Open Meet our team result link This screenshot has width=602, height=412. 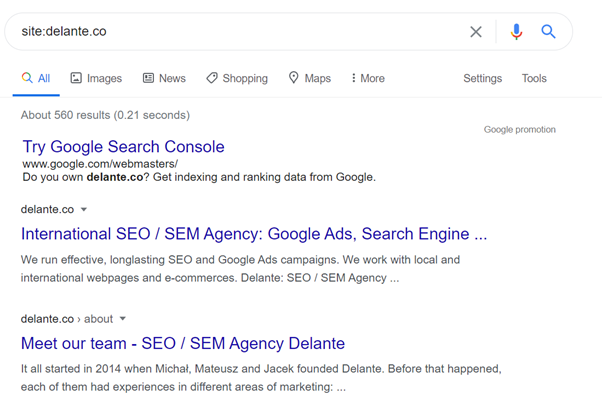(x=183, y=343)
